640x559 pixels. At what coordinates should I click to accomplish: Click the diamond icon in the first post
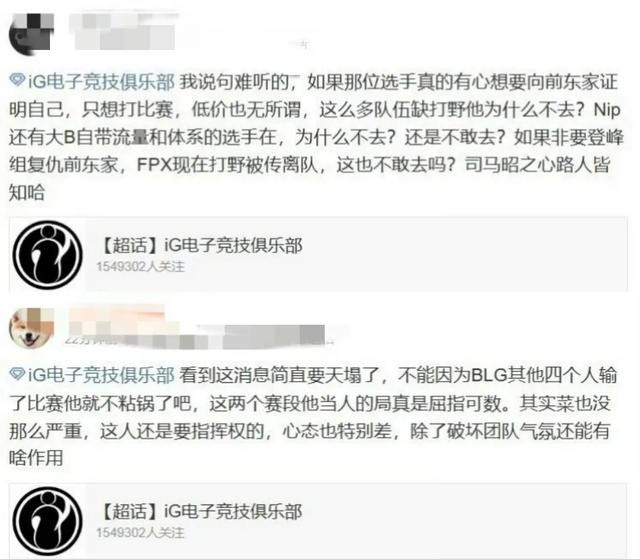point(17,80)
